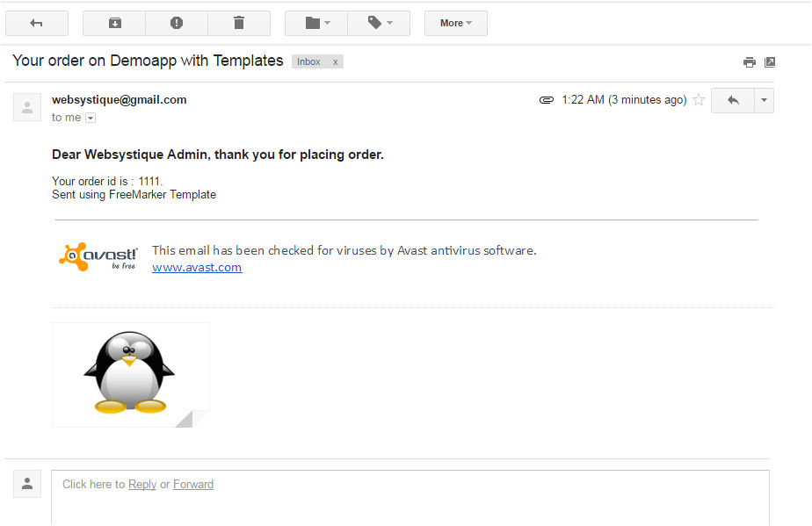Star this email message

coord(699,100)
